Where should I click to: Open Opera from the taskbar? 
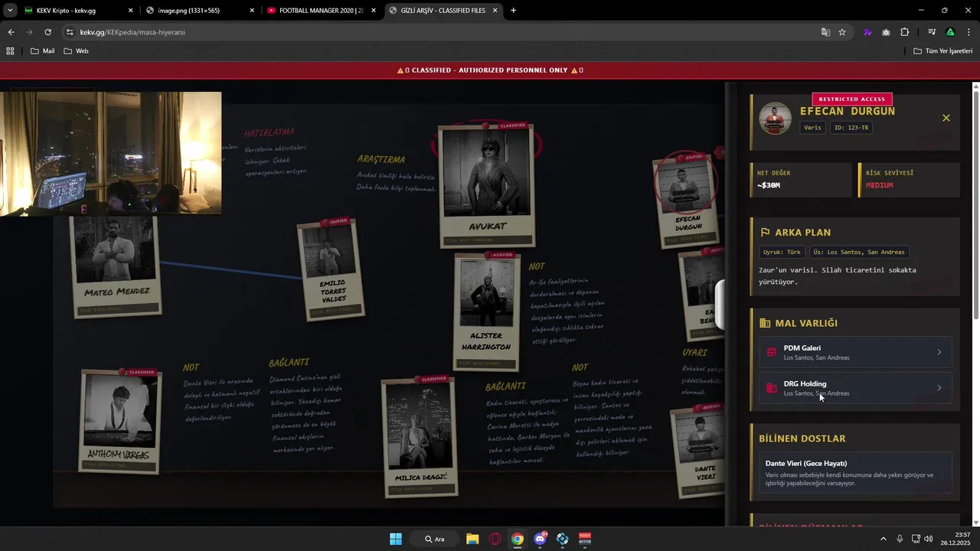[x=495, y=539]
